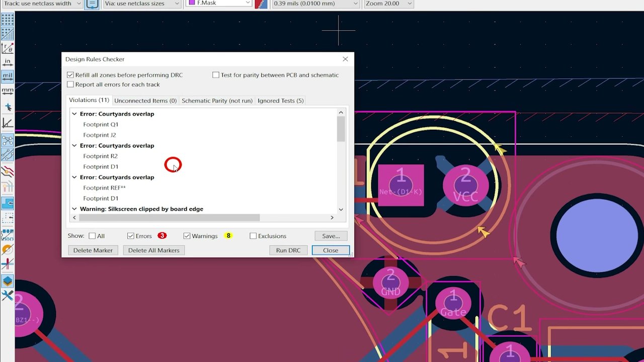Toggle vias outline mode icon

tap(8, 249)
